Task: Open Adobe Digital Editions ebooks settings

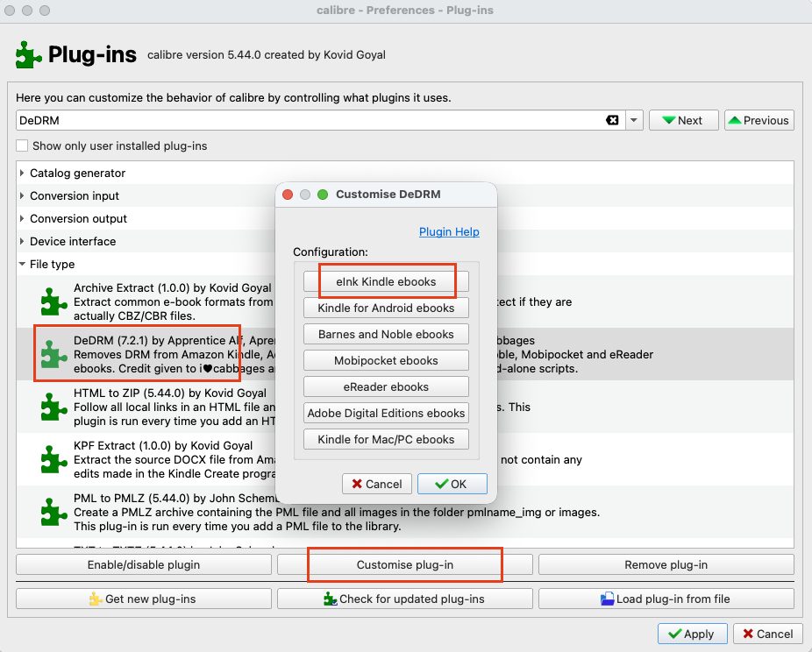Action: (x=386, y=413)
